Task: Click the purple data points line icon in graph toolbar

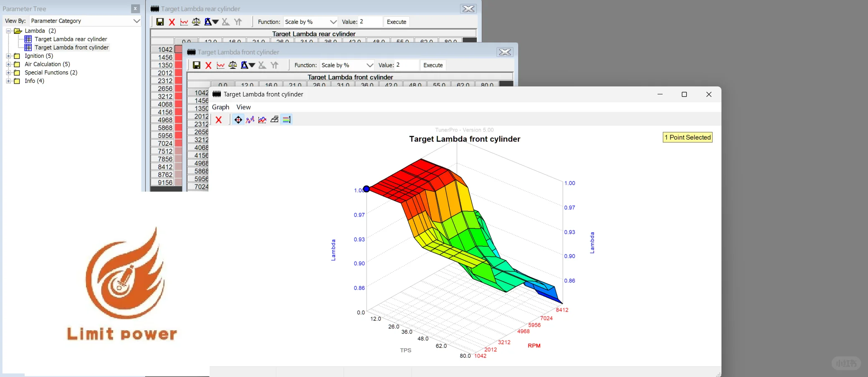Action: 250,120
